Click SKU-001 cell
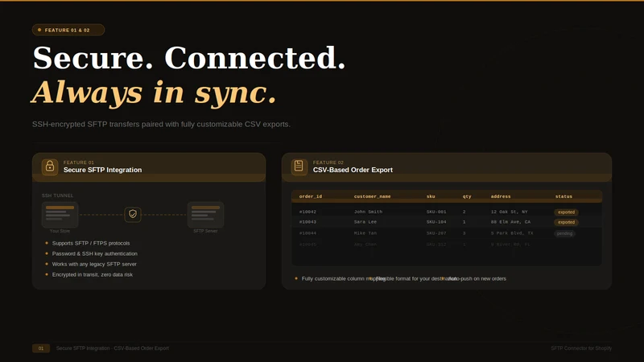This screenshot has width=644, height=362. [436, 212]
